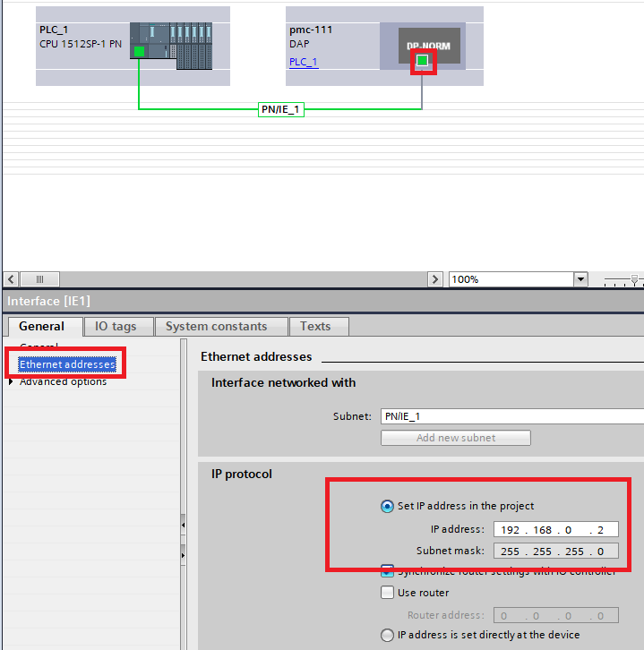Open the System constants tab
Viewport: 644px width, 650px height.
tap(216, 327)
